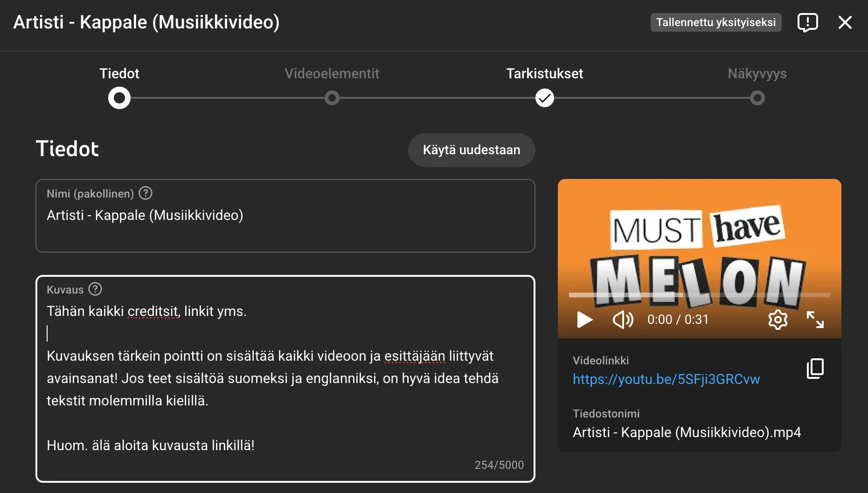Image resolution: width=868 pixels, height=493 pixels.
Task: Click the underlined word esittäjään
Action: (415, 356)
